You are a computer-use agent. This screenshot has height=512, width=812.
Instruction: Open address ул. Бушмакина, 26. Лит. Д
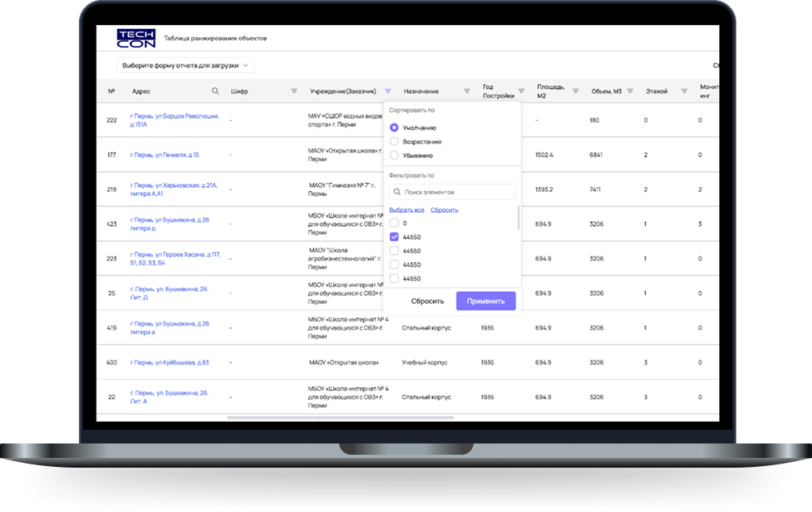pyautogui.click(x=169, y=293)
